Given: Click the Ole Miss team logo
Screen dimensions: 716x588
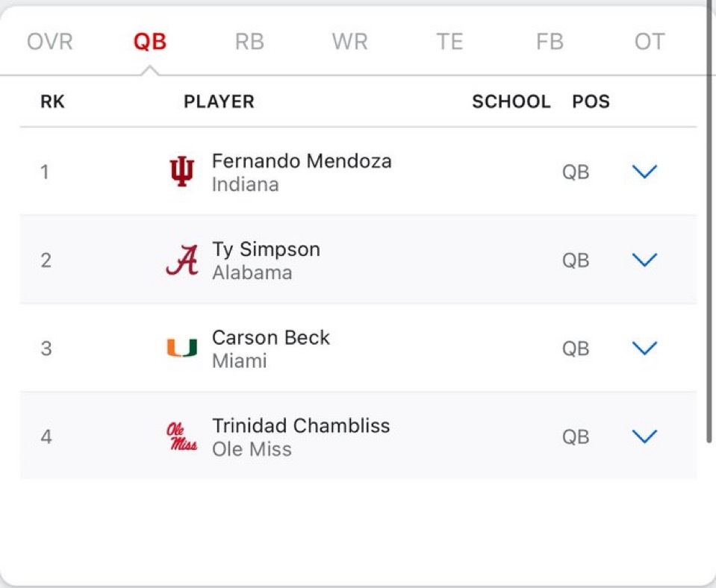Looking at the screenshot, I should coord(181,437).
